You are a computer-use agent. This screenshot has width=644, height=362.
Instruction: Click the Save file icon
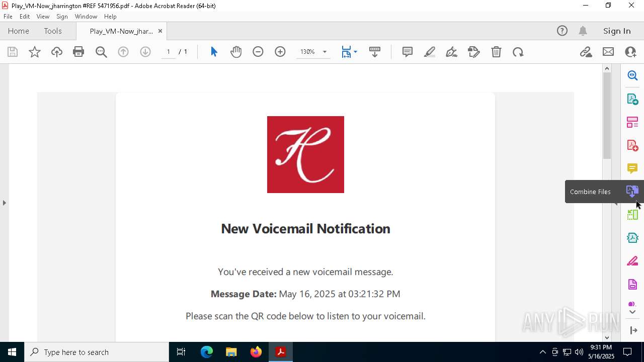pos(13,52)
